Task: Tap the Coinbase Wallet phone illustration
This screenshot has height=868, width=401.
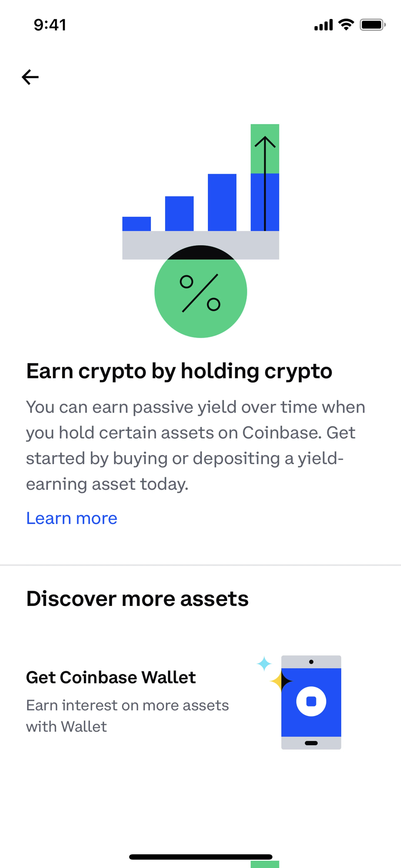Action: (311, 702)
